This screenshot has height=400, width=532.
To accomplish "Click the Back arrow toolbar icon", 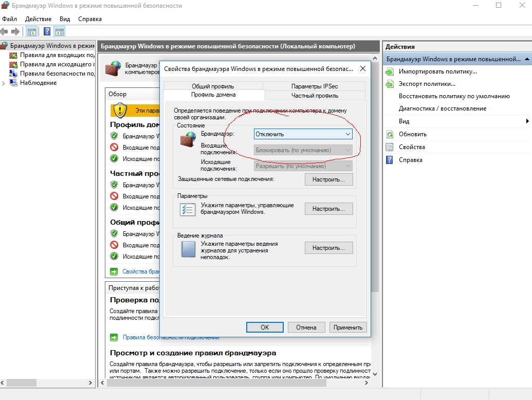I will click(4, 32).
